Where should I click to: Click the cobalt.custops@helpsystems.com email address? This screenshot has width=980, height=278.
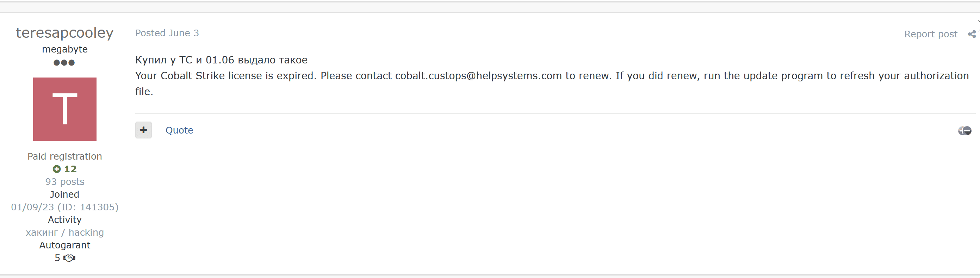coord(478,76)
